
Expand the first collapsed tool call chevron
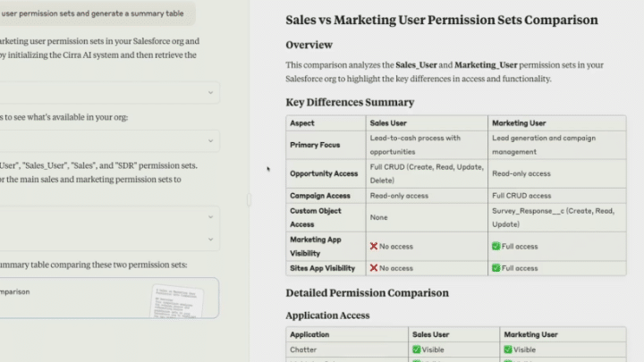pos(211,92)
